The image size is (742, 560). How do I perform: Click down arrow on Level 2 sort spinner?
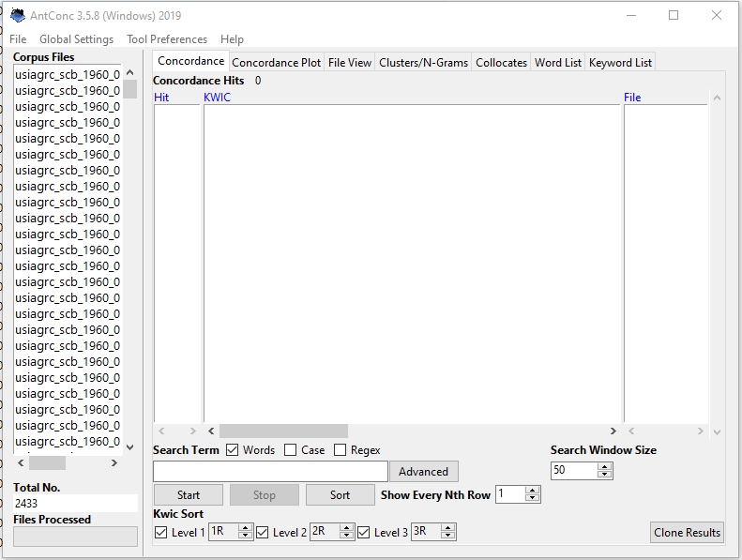[347, 536]
